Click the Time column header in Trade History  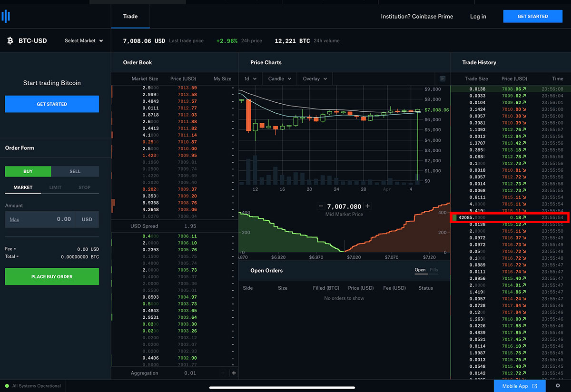pyautogui.click(x=557, y=78)
